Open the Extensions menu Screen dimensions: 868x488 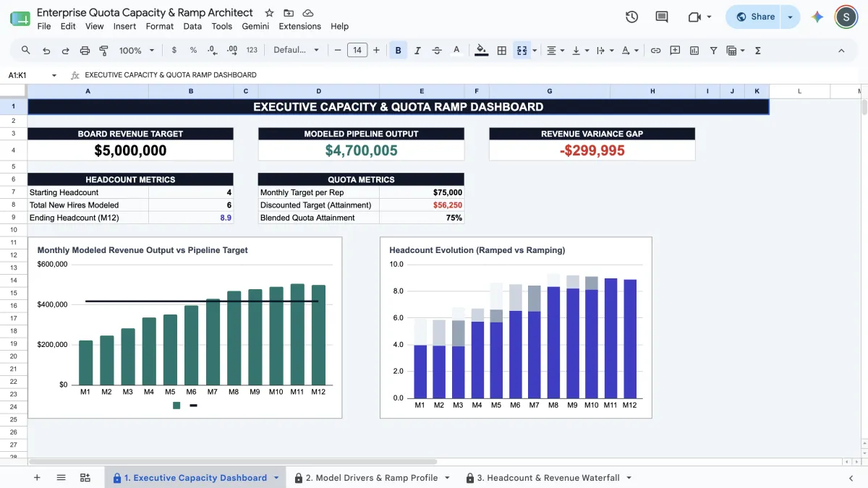pyautogui.click(x=299, y=26)
